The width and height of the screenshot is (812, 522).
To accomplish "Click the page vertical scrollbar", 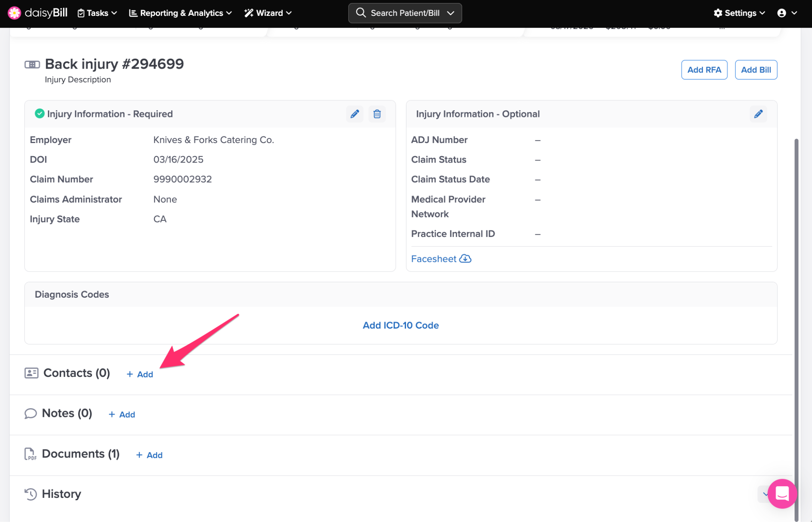I will tap(796, 317).
